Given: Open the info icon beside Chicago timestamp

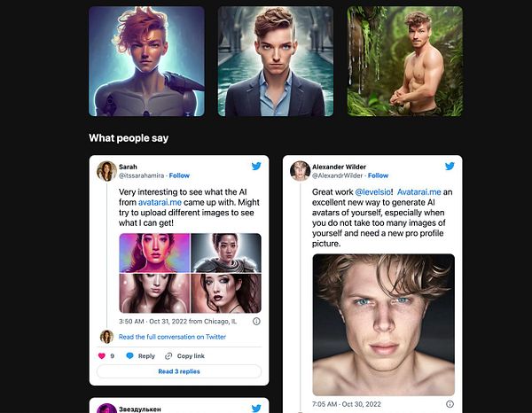Looking at the screenshot, I should (x=256, y=321).
